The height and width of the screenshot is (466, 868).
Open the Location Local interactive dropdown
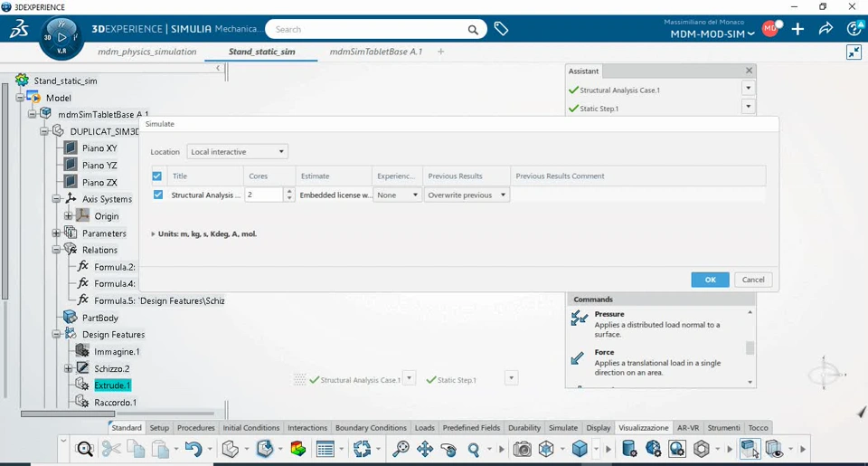click(237, 152)
